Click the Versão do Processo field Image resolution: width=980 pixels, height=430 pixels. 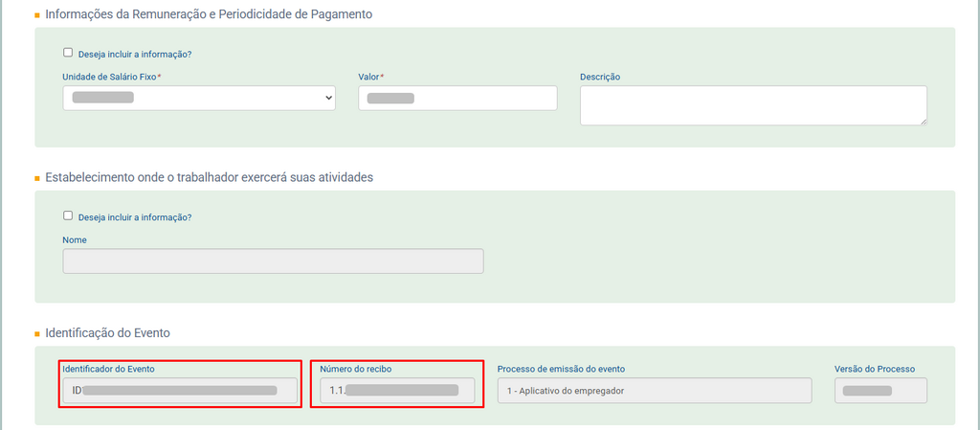tap(880, 391)
